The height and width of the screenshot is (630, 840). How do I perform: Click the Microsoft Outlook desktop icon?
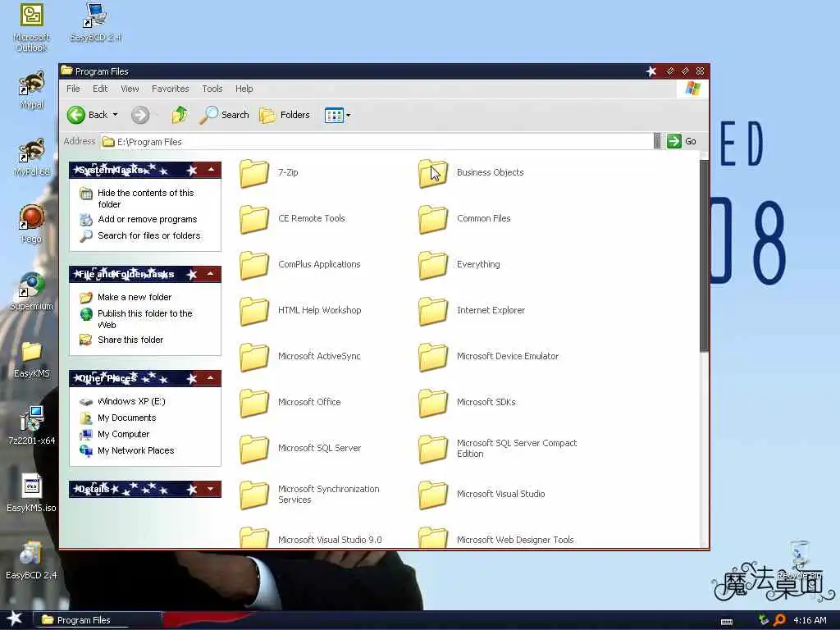click(32, 28)
